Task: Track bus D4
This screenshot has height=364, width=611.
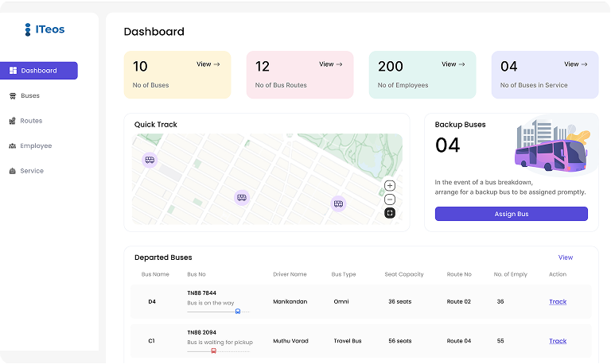Action: pyautogui.click(x=558, y=302)
